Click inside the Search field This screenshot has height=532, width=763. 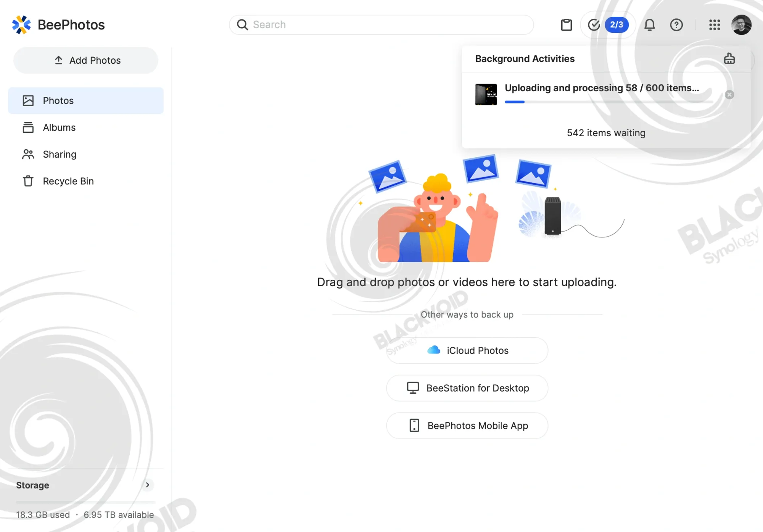(x=381, y=25)
